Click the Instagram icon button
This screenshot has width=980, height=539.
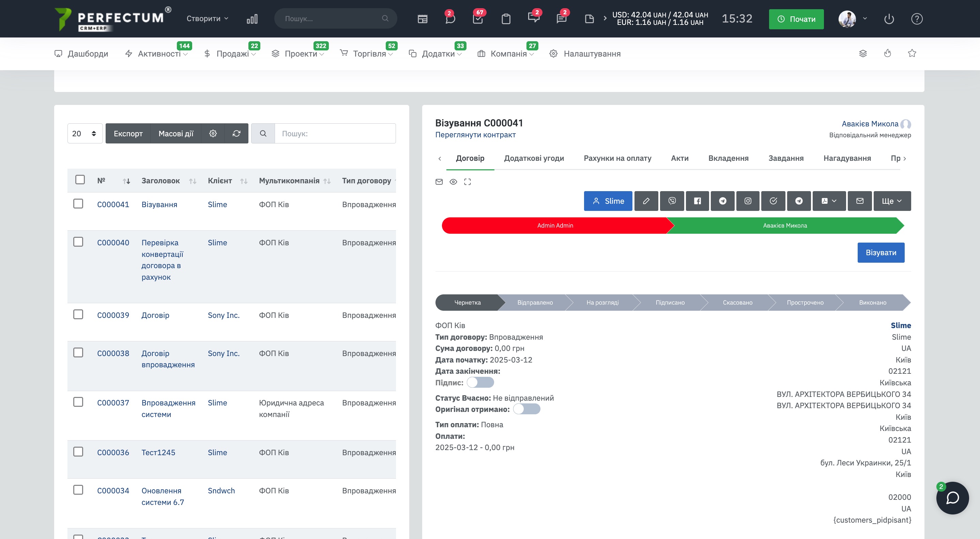pos(748,201)
